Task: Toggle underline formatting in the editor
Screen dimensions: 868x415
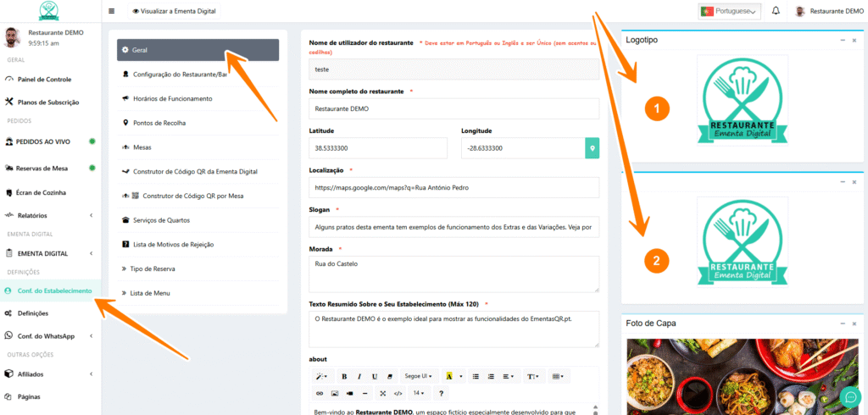Action: click(x=375, y=376)
